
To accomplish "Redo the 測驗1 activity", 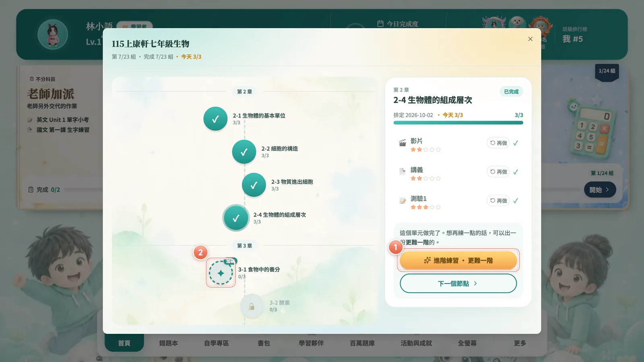I will [x=498, y=200].
